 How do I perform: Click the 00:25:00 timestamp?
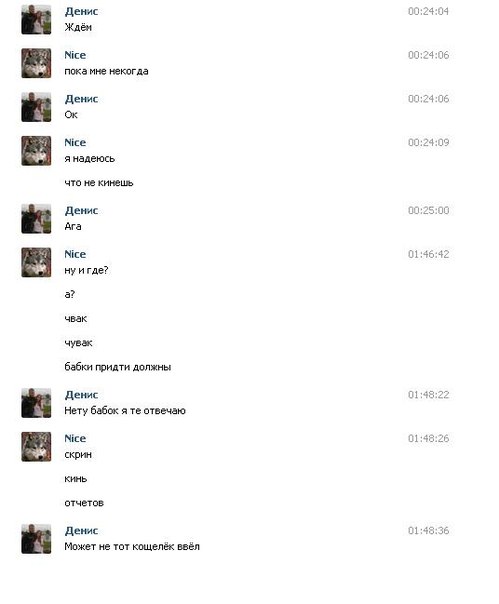(428, 210)
